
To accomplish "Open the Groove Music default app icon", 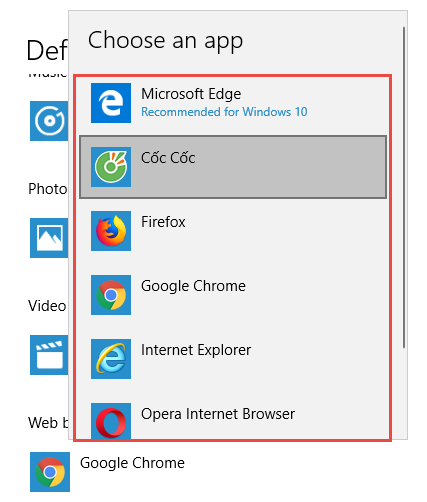I will pyautogui.click(x=49, y=121).
